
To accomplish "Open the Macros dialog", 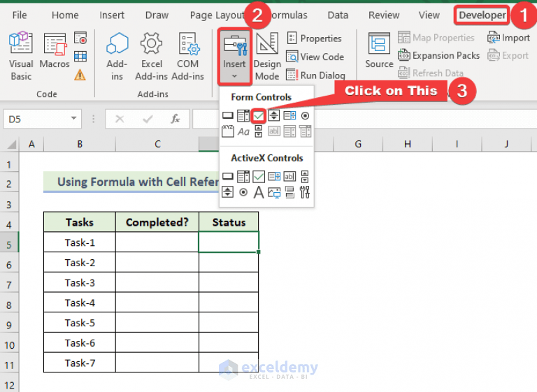I will [55, 50].
